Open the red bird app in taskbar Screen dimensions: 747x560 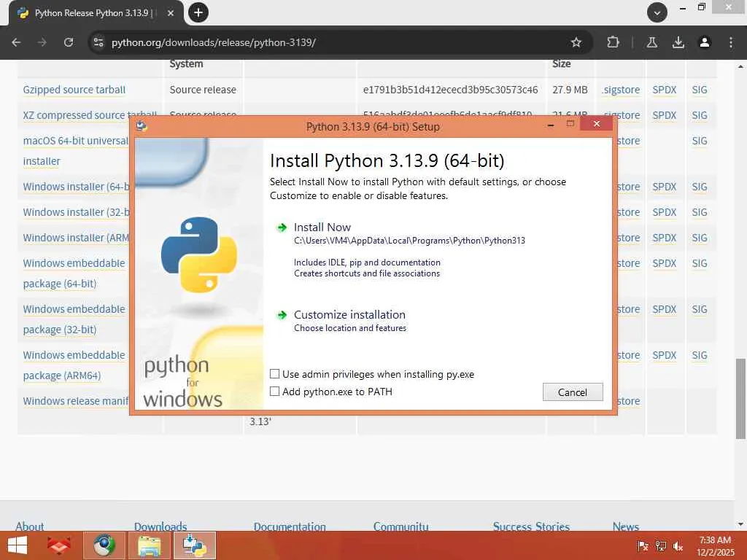tap(59, 545)
